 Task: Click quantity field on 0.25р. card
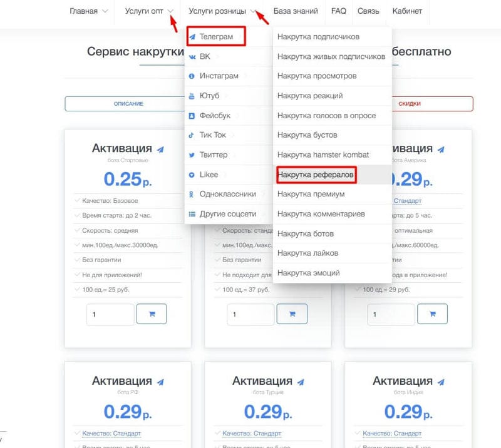coord(110,315)
